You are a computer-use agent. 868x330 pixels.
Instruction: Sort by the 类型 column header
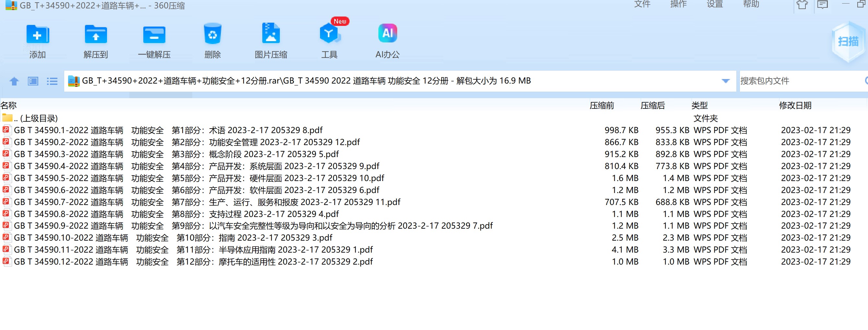[x=699, y=106]
